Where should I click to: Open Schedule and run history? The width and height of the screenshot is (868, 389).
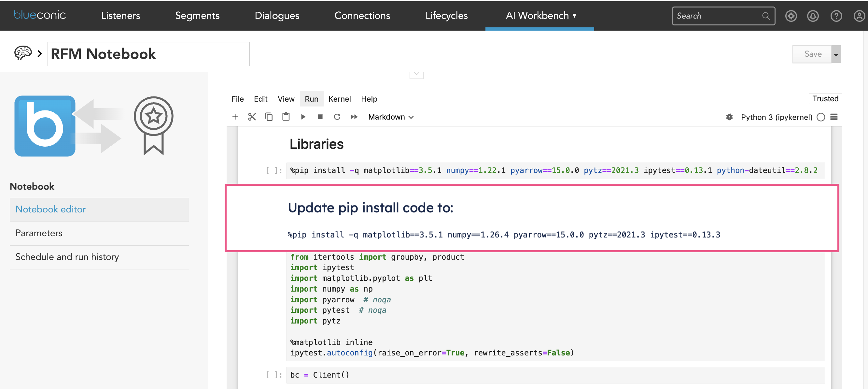pyautogui.click(x=99, y=257)
